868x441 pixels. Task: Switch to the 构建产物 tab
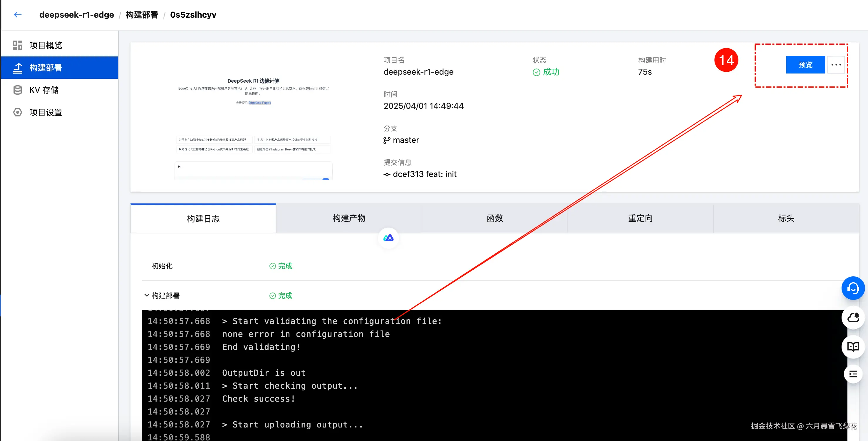click(349, 218)
